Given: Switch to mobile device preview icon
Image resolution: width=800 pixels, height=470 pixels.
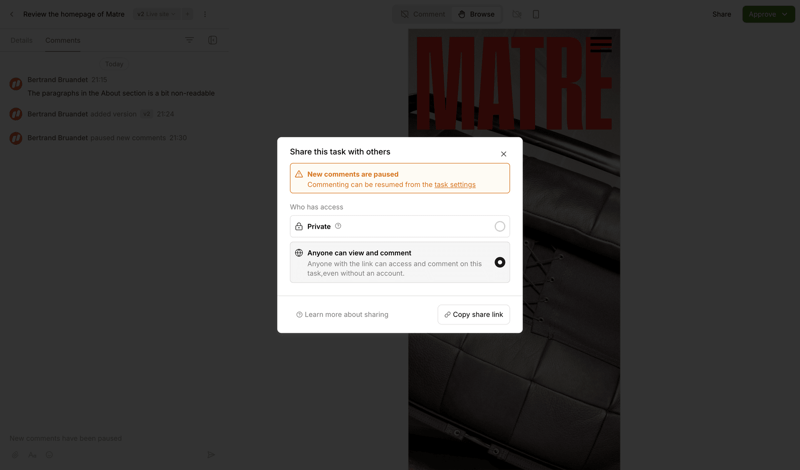Looking at the screenshot, I should (x=536, y=14).
